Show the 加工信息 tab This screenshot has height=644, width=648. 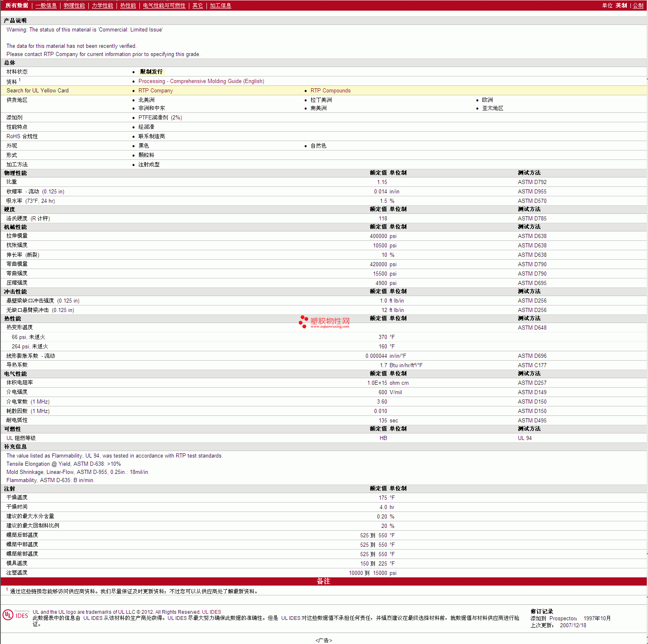[x=220, y=6]
